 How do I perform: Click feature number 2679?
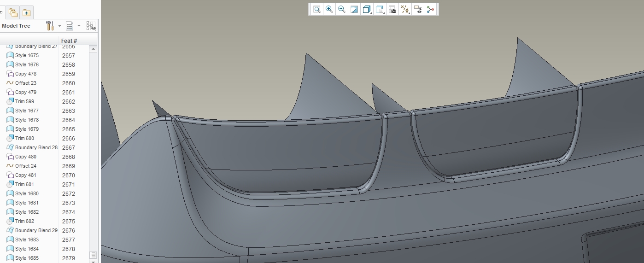coord(69,258)
